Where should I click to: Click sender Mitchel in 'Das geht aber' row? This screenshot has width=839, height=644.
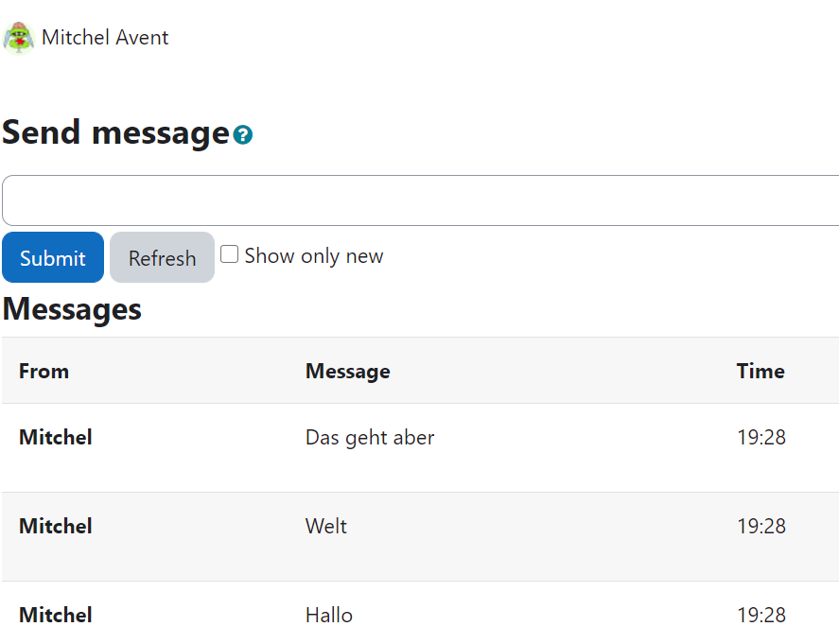pyautogui.click(x=56, y=438)
